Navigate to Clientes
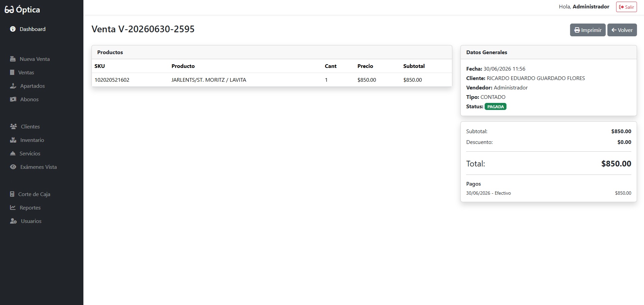Image resolution: width=644 pixels, height=305 pixels. (x=42, y=126)
